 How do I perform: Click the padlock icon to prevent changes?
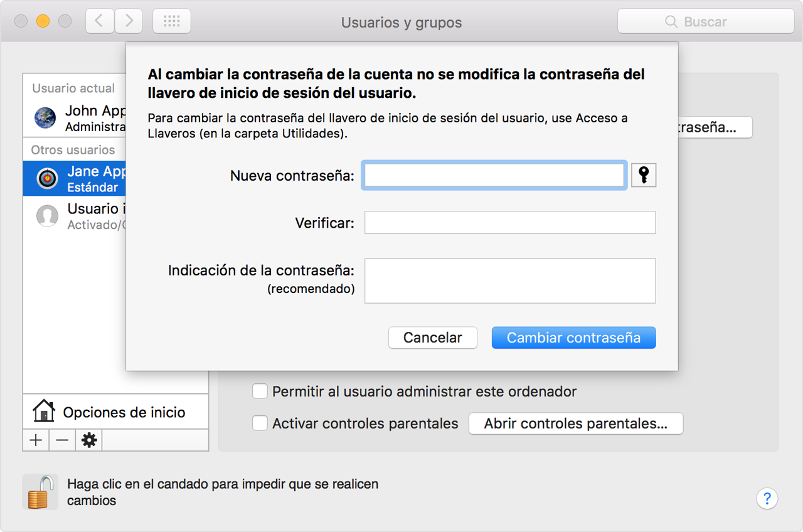point(40,491)
